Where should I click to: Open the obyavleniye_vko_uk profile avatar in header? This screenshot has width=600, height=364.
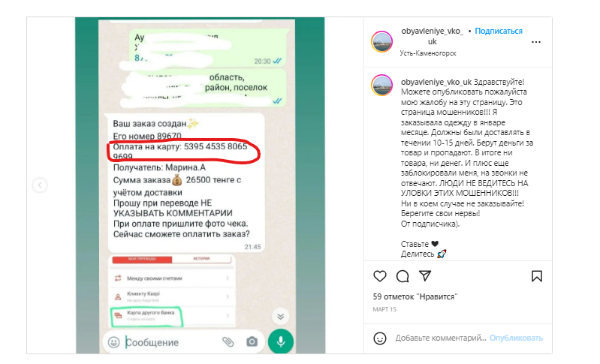[x=381, y=41]
